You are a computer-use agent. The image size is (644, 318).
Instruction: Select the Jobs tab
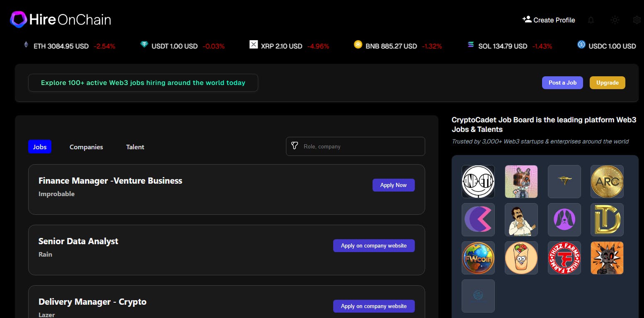tap(40, 147)
